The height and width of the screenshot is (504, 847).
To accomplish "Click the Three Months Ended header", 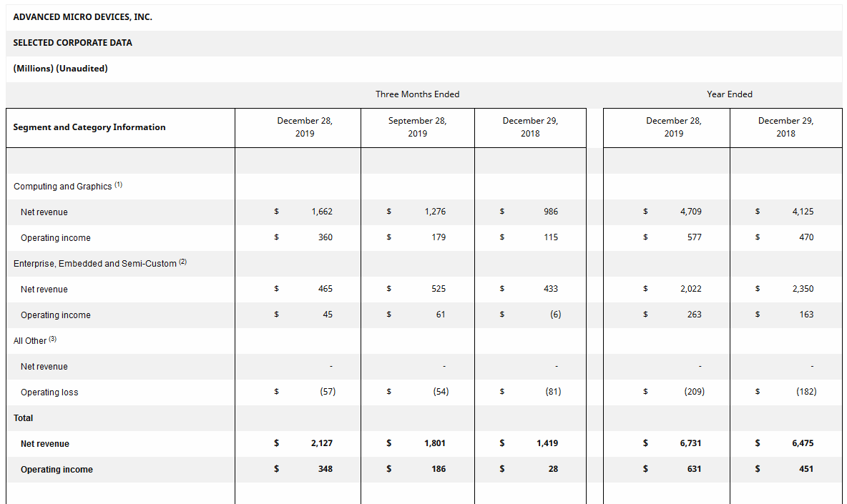I will coord(418,94).
